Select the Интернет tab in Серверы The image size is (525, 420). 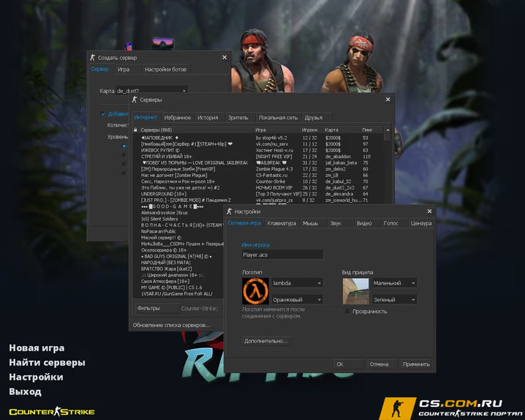coord(146,117)
